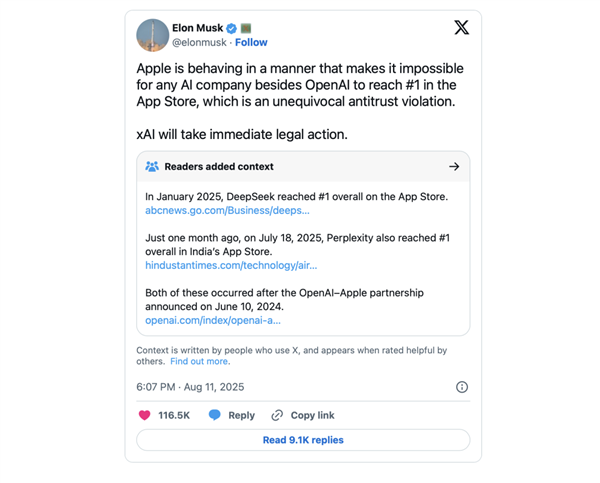
Task: Click the blue verified badge
Action: [232, 28]
